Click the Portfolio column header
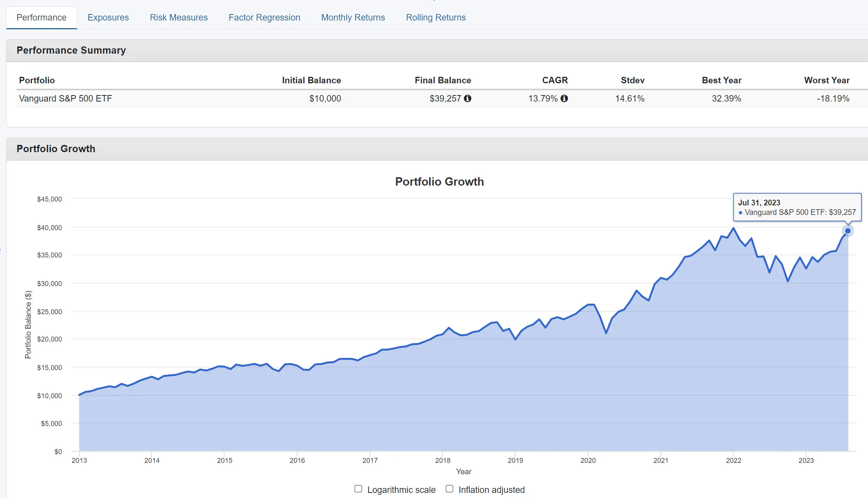The width and height of the screenshot is (868, 499). pos(37,80)
